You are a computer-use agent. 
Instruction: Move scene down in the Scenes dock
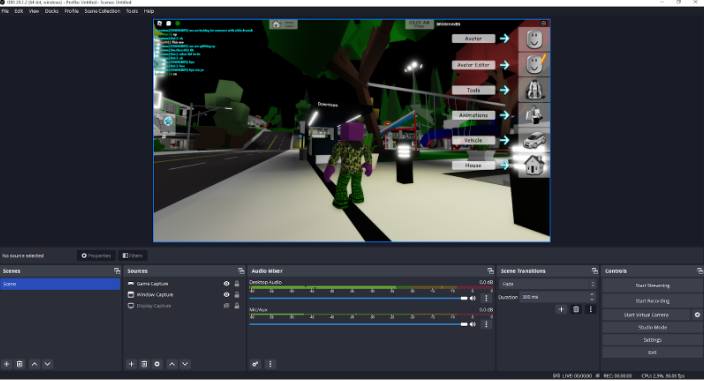click(48, 364)
